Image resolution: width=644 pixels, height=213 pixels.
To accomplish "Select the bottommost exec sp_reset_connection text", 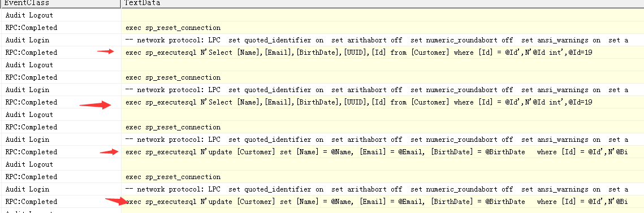I will coord(173,177).
